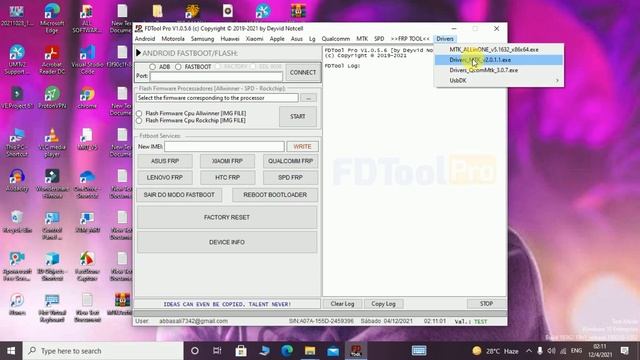Open the Wondershare Filmora desktop shortcut

(x=52, y=184)
